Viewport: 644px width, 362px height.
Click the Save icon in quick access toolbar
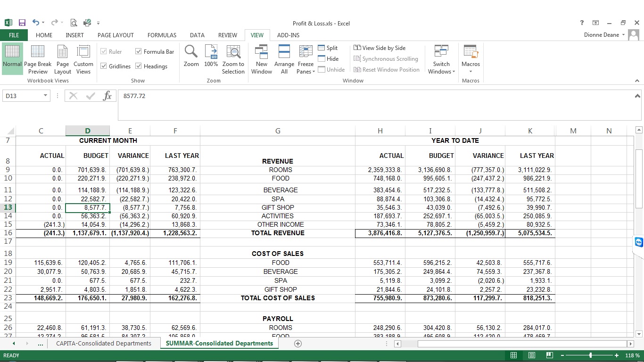coord(22,23)
